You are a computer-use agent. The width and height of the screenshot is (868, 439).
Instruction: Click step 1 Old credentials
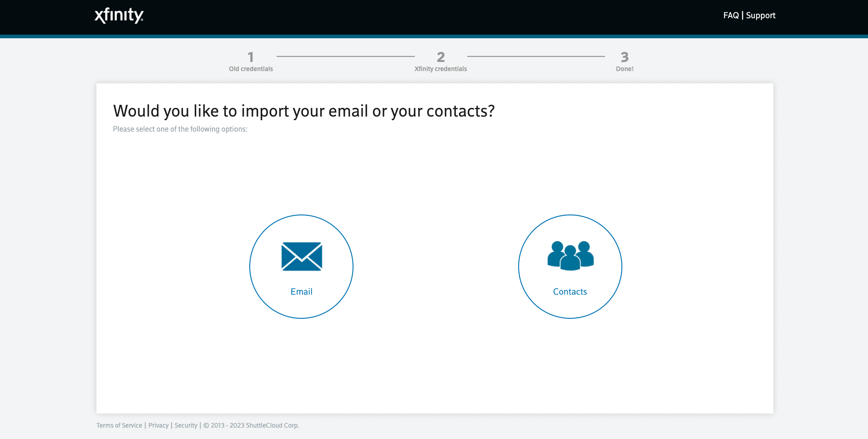click(251, 61)
